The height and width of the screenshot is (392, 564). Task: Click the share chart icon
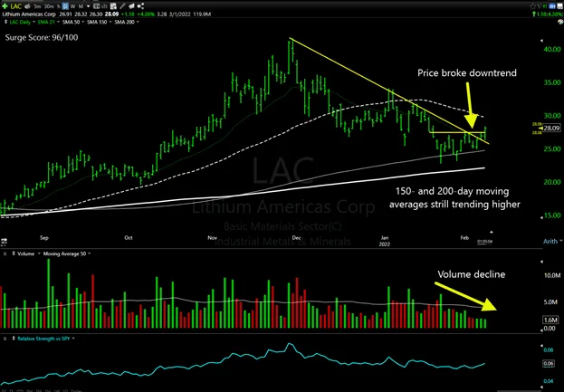click(140, 6)
